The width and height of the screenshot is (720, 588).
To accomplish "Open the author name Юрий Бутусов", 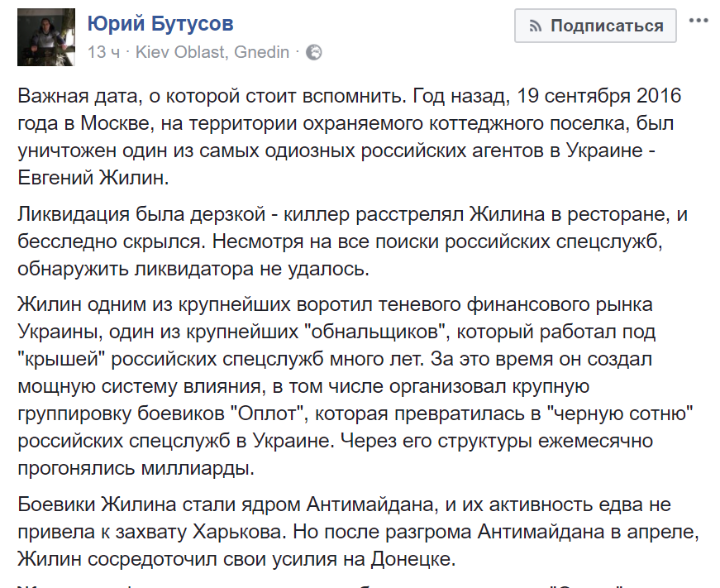I will [160, 23].
